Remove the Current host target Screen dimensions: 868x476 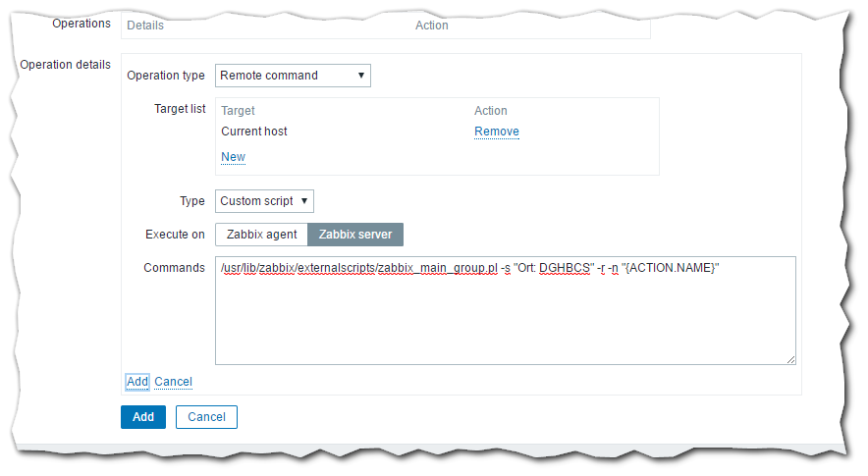pyautogui.click(x=496, y=132)
